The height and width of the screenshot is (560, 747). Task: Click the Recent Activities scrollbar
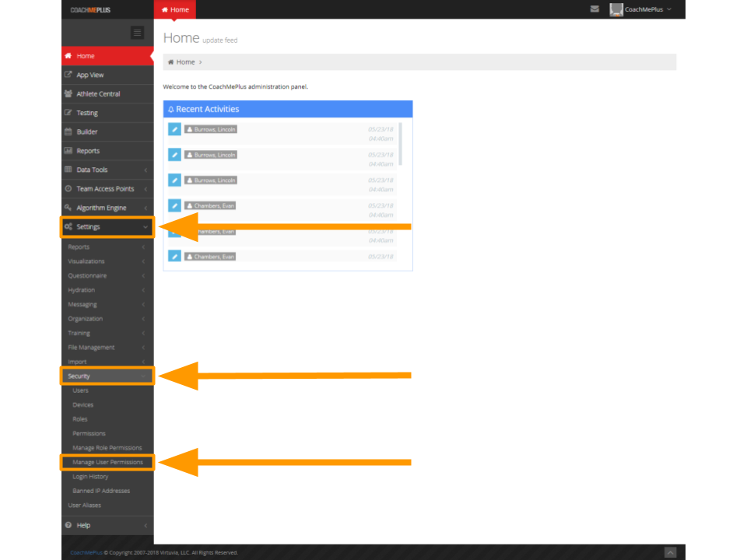pos(401,143)
